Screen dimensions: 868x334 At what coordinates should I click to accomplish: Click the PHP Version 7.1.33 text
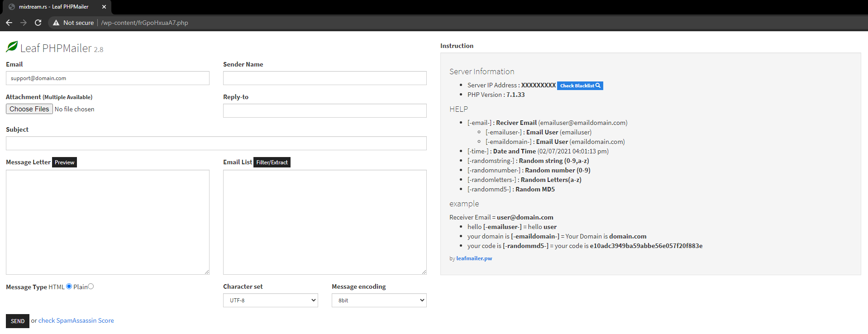[496, 95]
